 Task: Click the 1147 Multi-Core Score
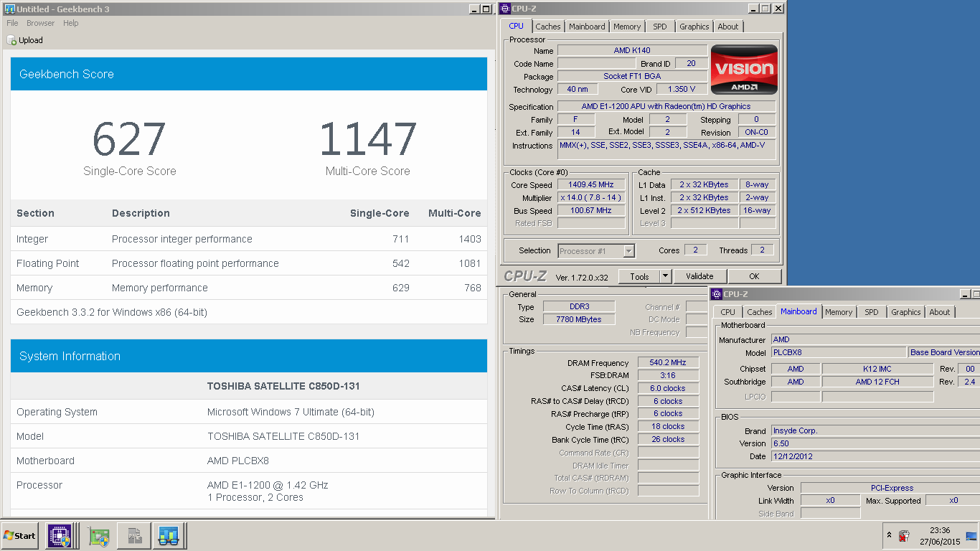(x=368, y=139)
